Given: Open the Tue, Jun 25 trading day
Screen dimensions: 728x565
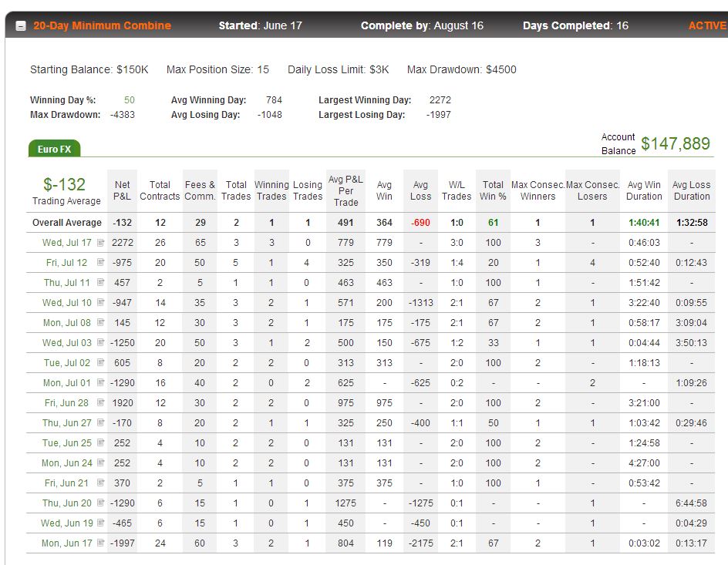Looking at the screenshot, I should [x=67, y=442].
